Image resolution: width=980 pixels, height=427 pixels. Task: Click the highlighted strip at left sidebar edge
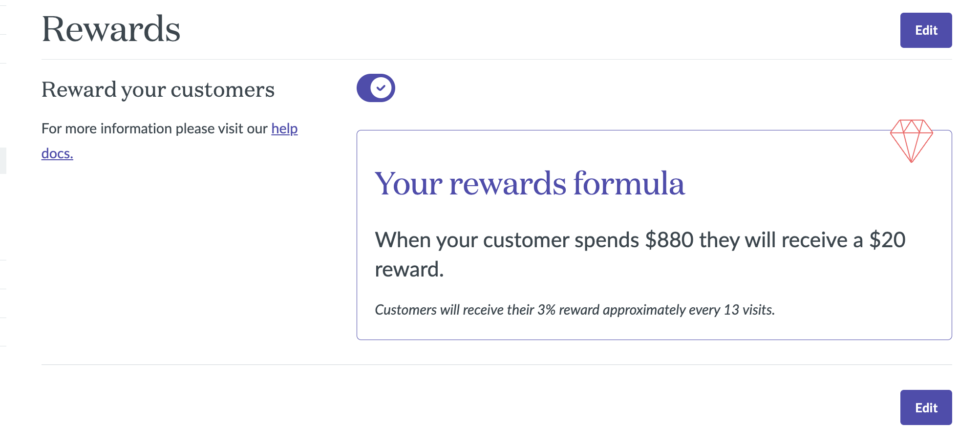(x=3, y=160)
